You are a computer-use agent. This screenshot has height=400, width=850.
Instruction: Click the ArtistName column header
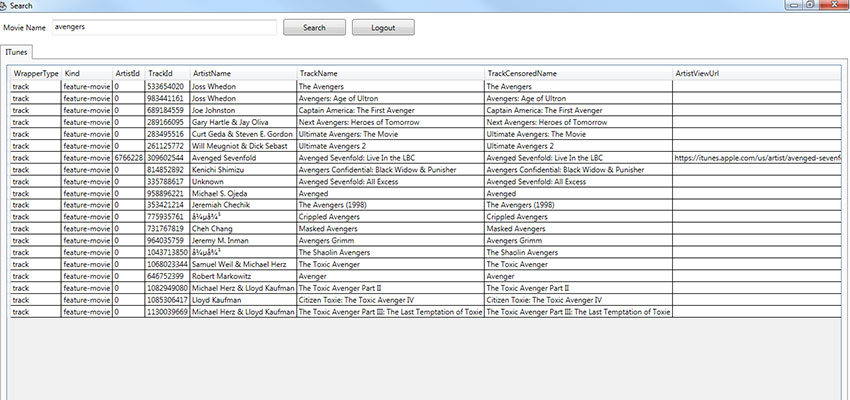coord(243,73)
